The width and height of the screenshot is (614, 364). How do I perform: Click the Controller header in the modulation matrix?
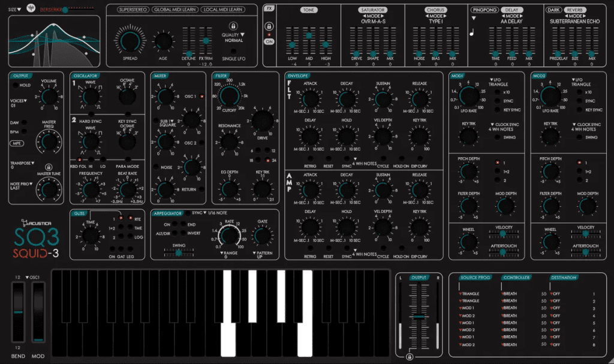point(516,277)
